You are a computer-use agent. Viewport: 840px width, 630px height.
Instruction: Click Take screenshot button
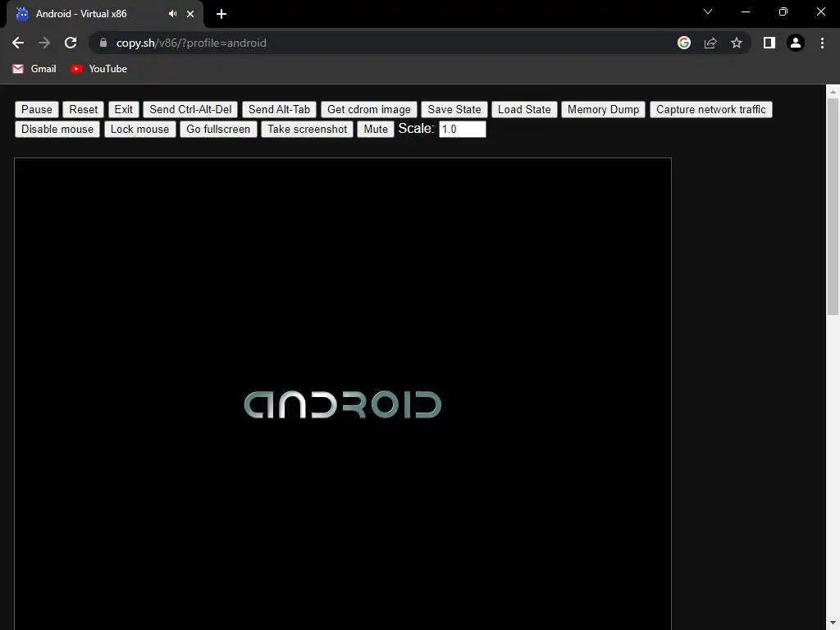point(308,129)
